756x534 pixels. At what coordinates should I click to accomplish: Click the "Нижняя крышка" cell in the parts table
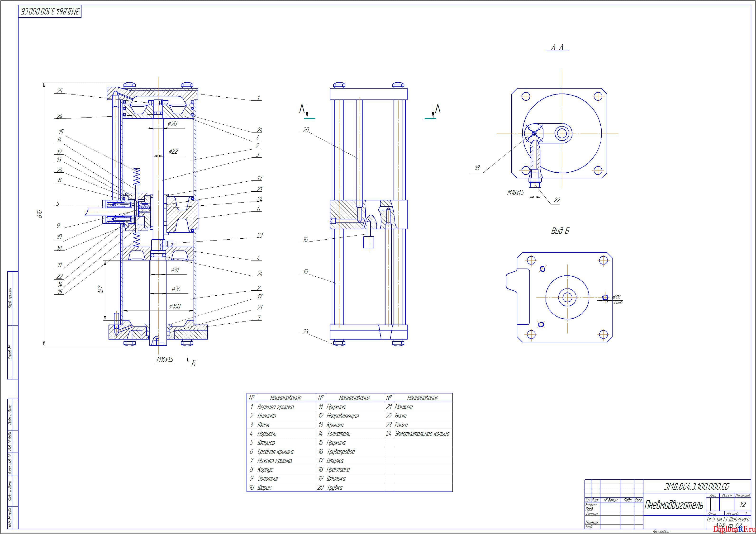275,461
